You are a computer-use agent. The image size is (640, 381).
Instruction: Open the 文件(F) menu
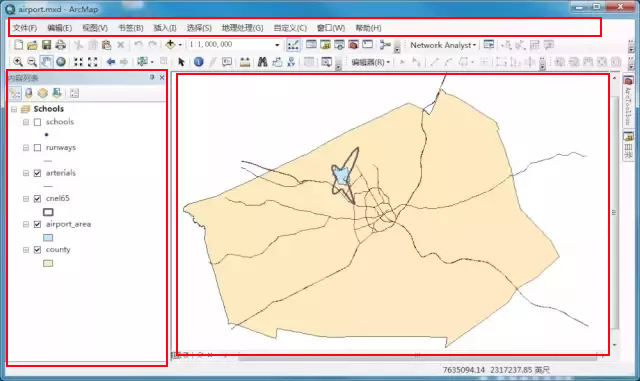[x=25, y=28]
